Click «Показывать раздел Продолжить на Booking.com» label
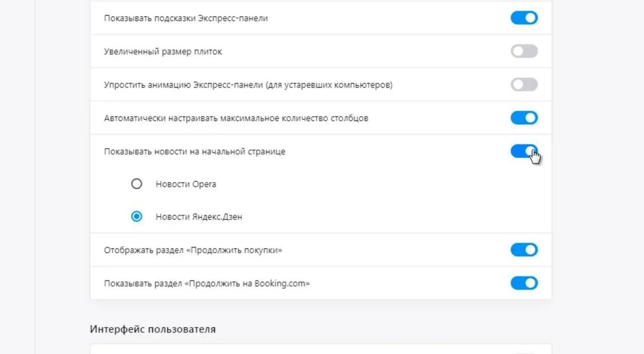Image resolution: width=644 pixels, height=354 pixels. click(x=207, y=284)
